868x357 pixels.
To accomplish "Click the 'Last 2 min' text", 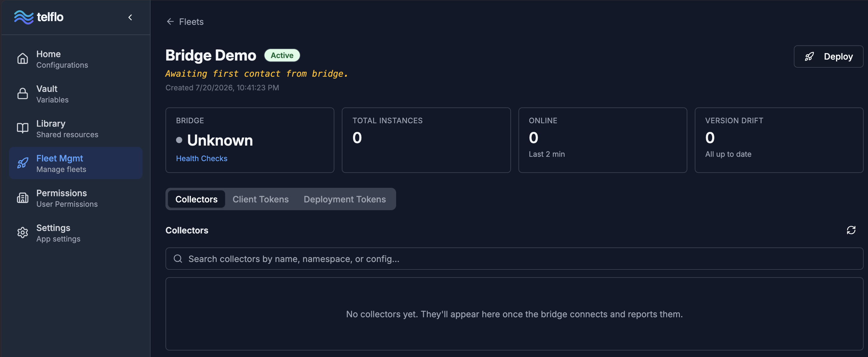I will [547, 154].
